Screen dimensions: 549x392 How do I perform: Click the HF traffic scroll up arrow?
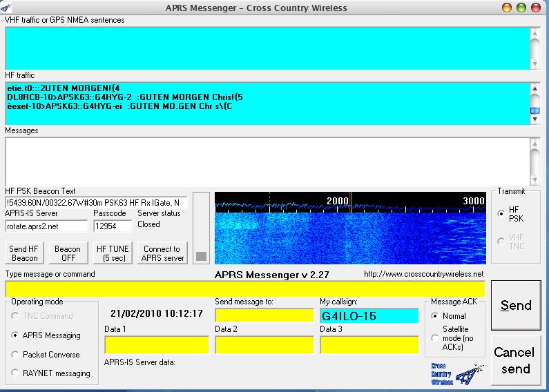[x=534, y=88]
